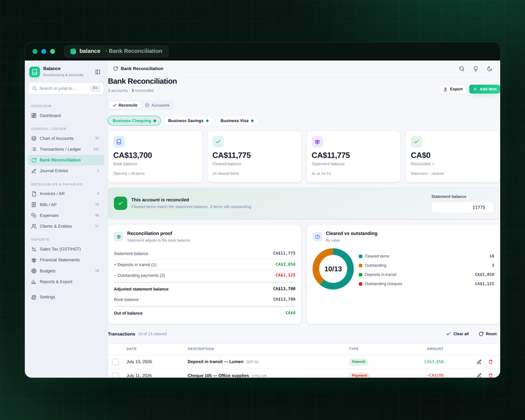Edit the Statement balance input 11775
This screenshot has height=420, width=525.
tap(463, 207)
